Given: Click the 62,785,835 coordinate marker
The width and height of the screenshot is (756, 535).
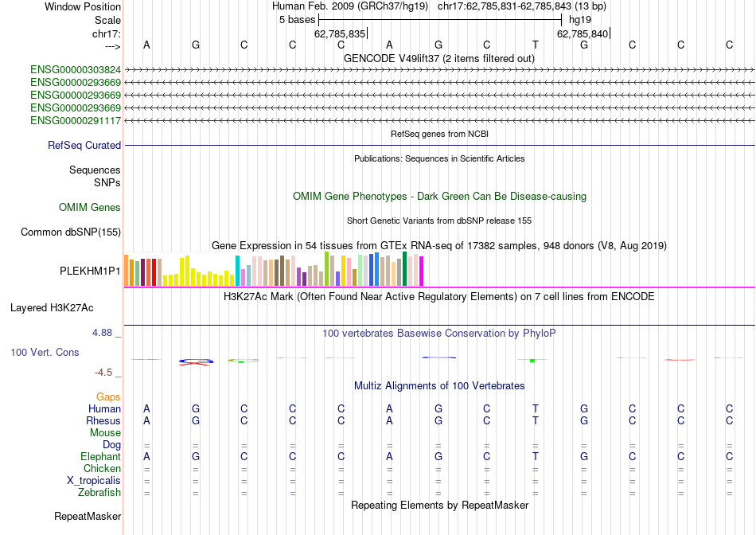Looking at the screenshot, I should click(x=340, y=33).
